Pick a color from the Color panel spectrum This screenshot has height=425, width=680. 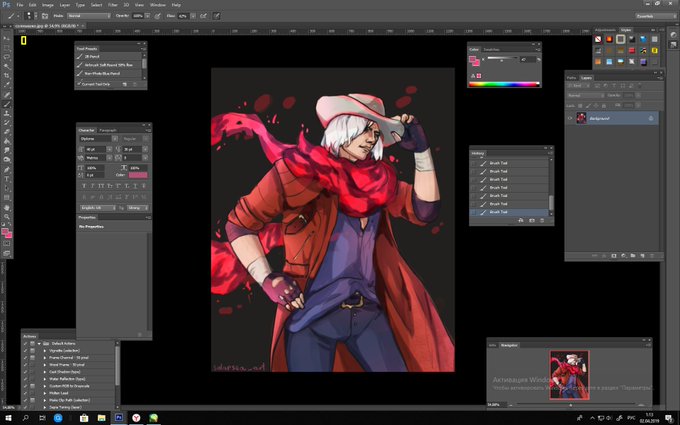(x=503, y=84)
